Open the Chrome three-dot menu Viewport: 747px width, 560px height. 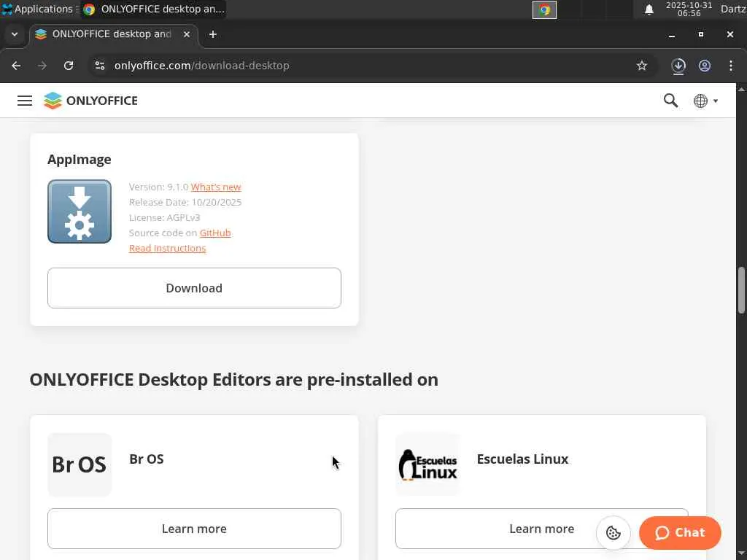pos(731,66)
